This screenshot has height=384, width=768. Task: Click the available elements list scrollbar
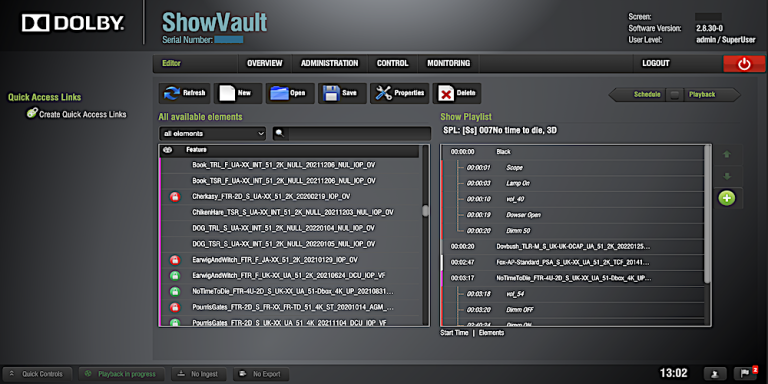425,211
